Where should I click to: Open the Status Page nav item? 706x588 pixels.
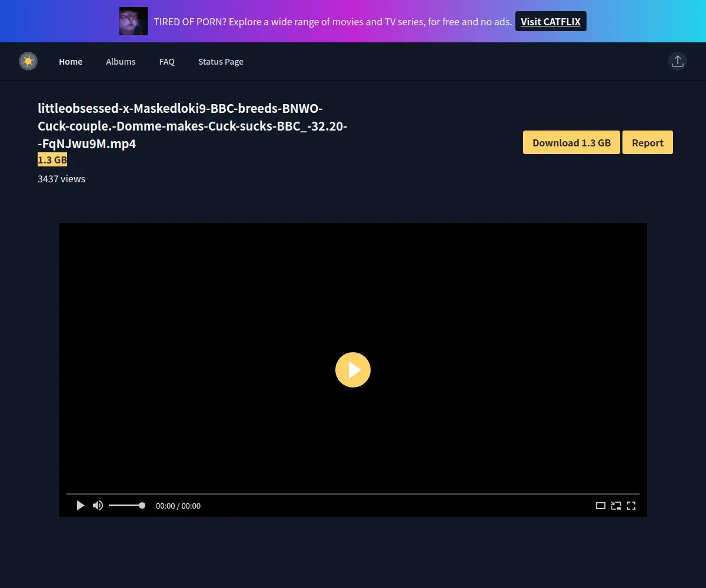(221, 62)
